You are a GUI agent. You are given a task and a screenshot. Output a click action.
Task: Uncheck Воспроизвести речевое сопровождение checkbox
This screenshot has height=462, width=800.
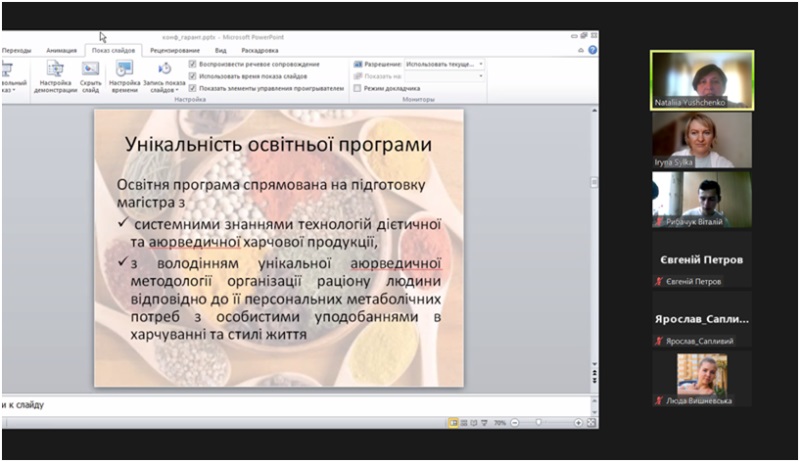click(x=193, y=63)
